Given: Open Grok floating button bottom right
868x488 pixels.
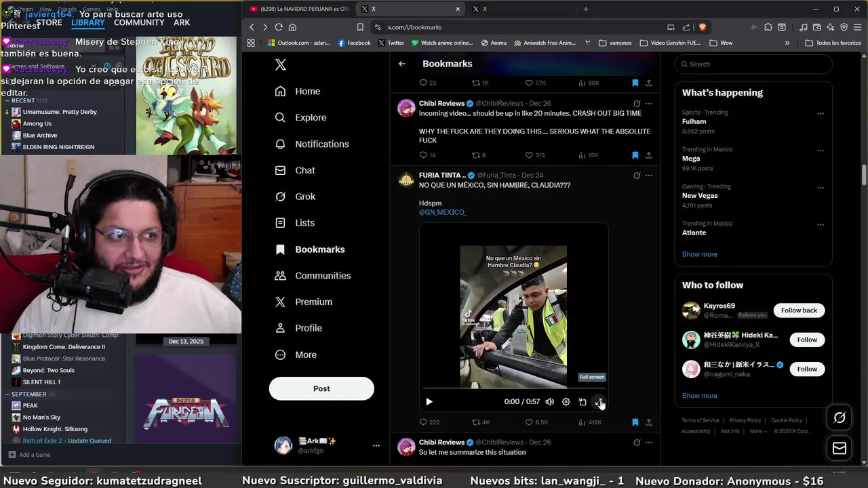Looking at the screenshot, I should 840,418.
